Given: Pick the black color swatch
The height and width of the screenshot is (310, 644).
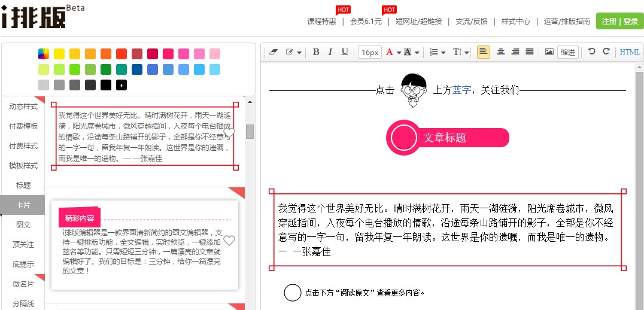Looking at the screenshot, I should tap(106, 85).
